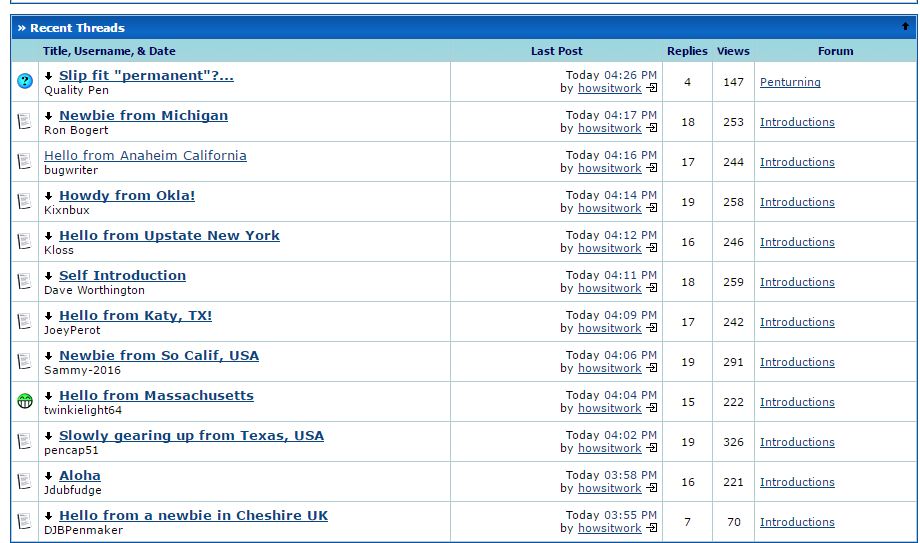The image size is (920, 543).
Task: Jump to first unread in Hello from Massachusetts
Action: pyautogui.click(x=49, y=396)
